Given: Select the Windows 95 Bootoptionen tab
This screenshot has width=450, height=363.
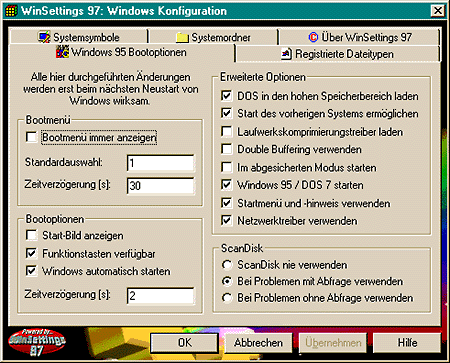Looking at the screenshot, I should coord(122,52).
